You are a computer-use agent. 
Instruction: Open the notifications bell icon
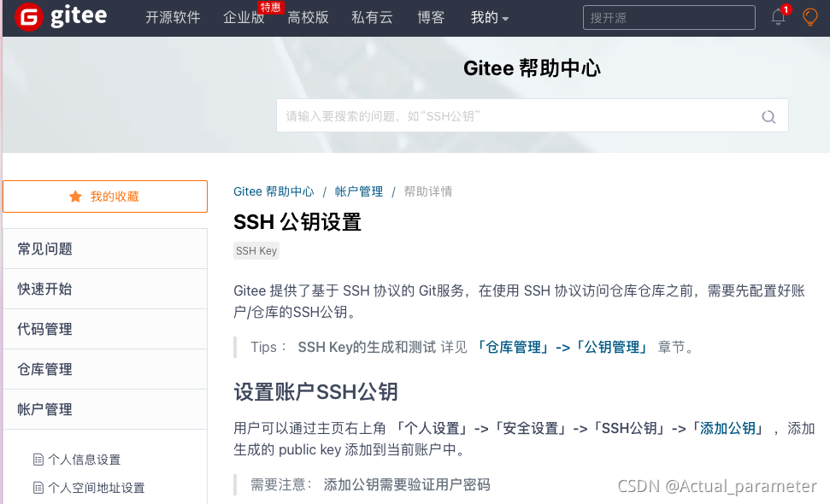click(778, 17)
